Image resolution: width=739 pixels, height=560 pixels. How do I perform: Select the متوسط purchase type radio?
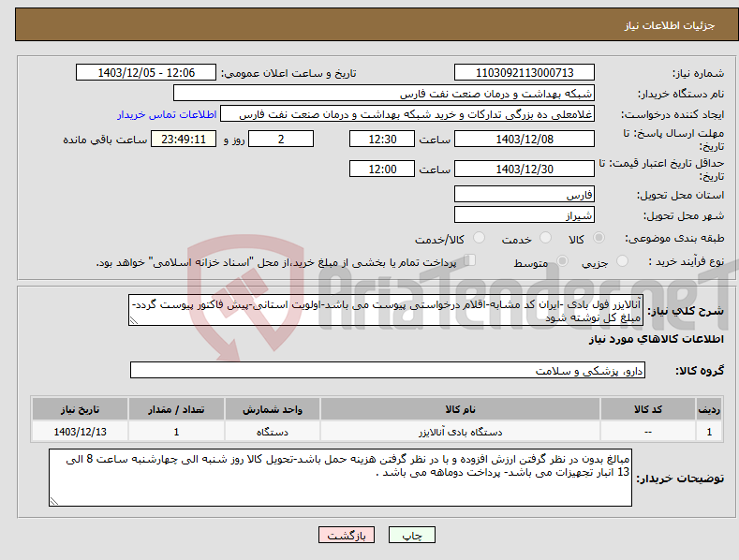point(562,260)
